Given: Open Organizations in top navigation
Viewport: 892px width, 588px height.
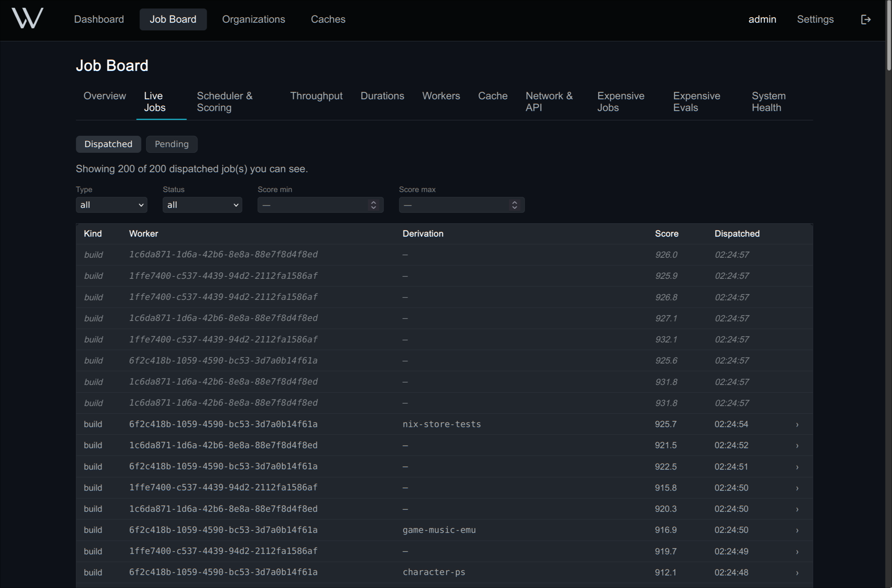Looking at the screenshot, I should [253, 19].
